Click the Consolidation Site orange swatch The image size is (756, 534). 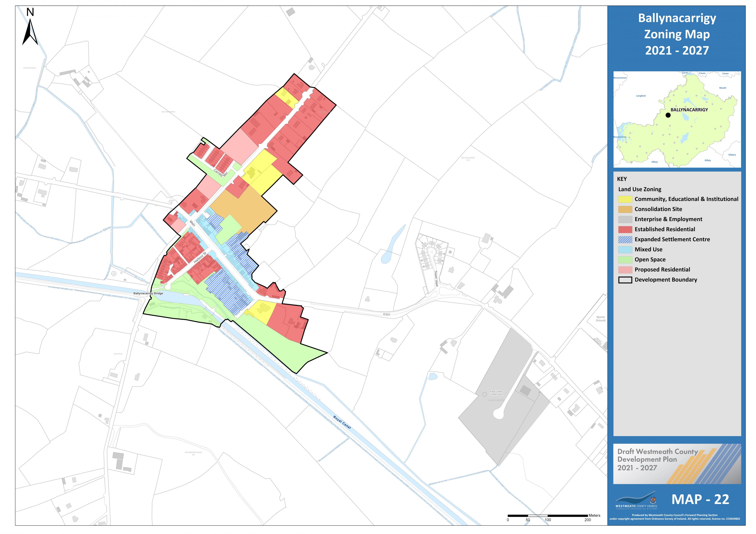625,209
